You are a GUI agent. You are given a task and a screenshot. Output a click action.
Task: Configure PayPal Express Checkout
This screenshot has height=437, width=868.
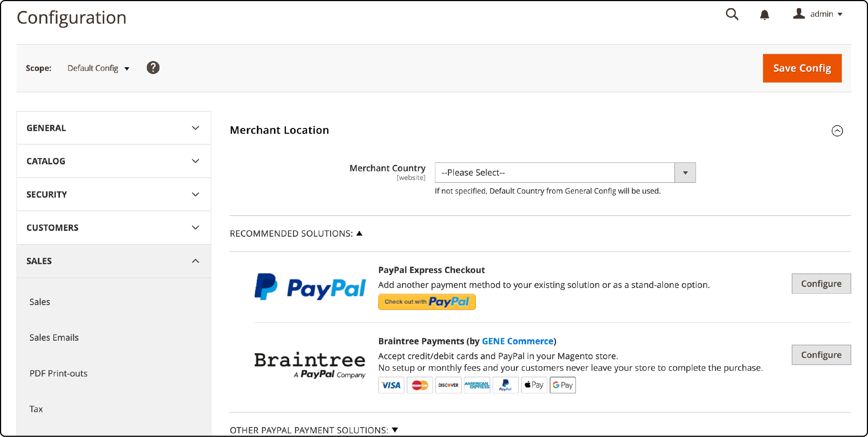click(x=821, y=284)
